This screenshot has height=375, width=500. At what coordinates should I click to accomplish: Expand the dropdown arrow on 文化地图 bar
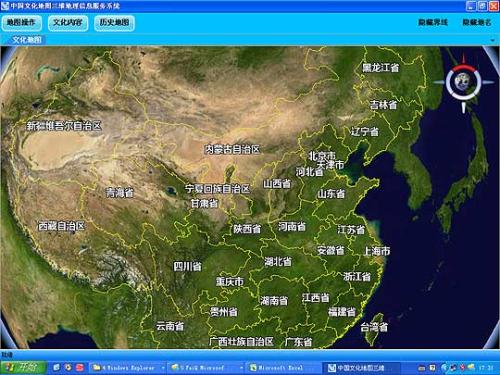(x=492, y=40)
